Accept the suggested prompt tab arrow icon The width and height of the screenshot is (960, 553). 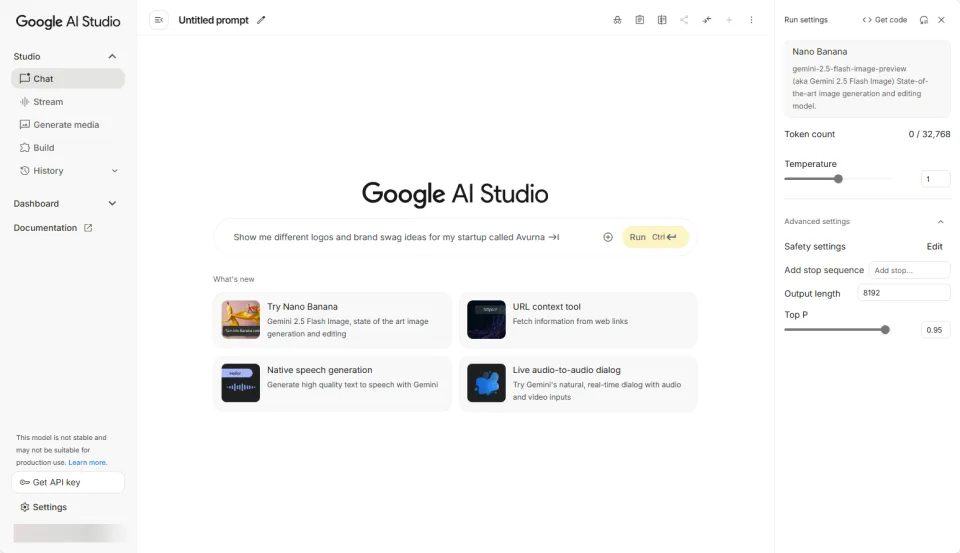tap(554, 237)
